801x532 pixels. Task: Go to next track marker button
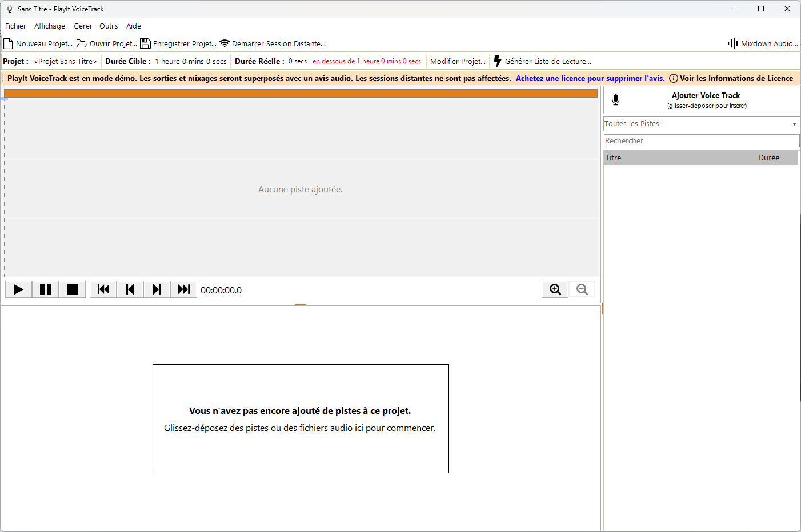[x=157, y=289]
